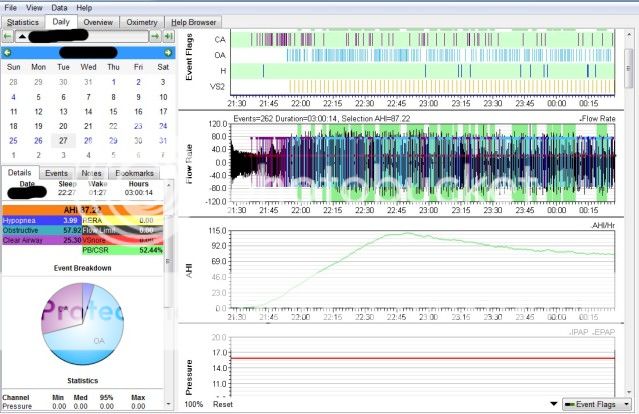Click the OA row in Event Flags graph

pos(423,55)
